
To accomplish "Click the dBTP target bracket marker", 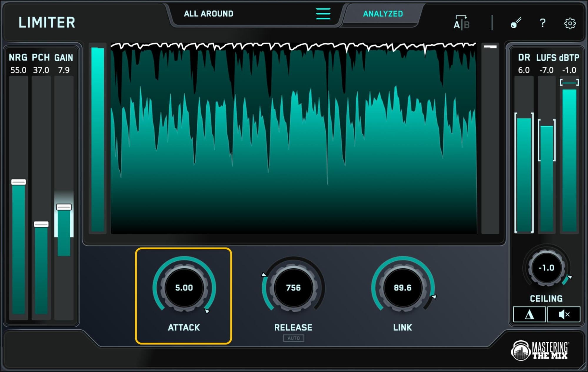I will point(569,82).
